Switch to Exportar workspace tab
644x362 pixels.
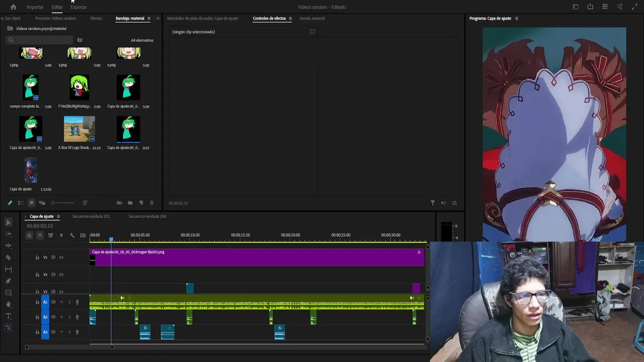[78, 7]
